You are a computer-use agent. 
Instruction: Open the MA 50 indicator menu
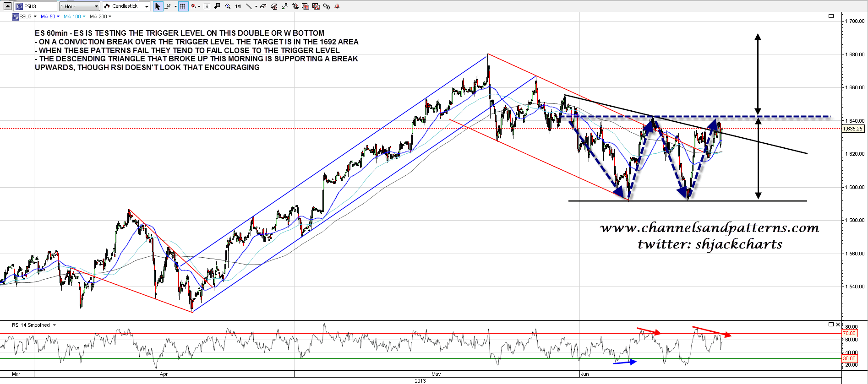[x=50, y=16]
